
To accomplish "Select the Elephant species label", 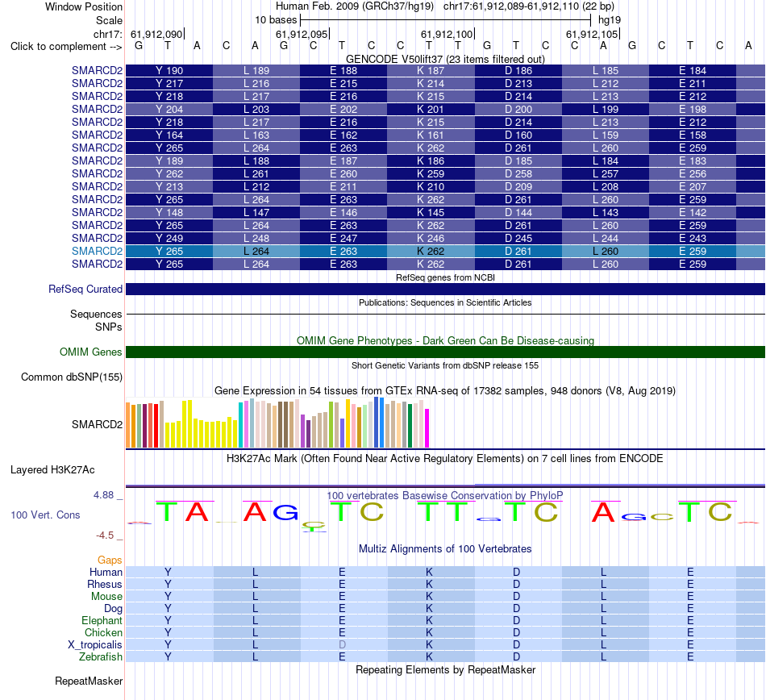I will [x=102, y=620].
